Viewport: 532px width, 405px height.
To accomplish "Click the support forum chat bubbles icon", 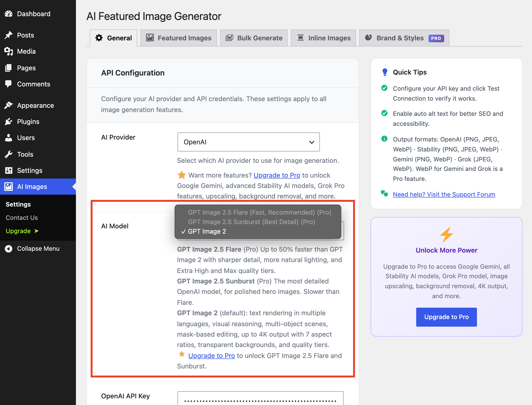I will click(x=385, y=193).
